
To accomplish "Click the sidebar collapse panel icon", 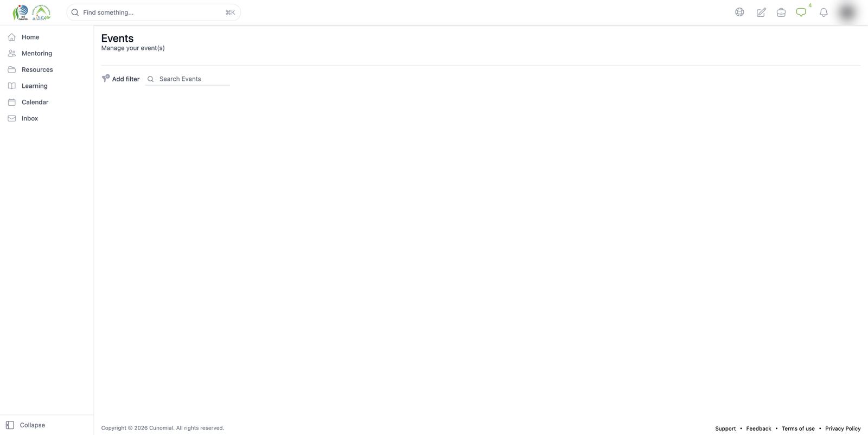I will (x=10, y=425).
